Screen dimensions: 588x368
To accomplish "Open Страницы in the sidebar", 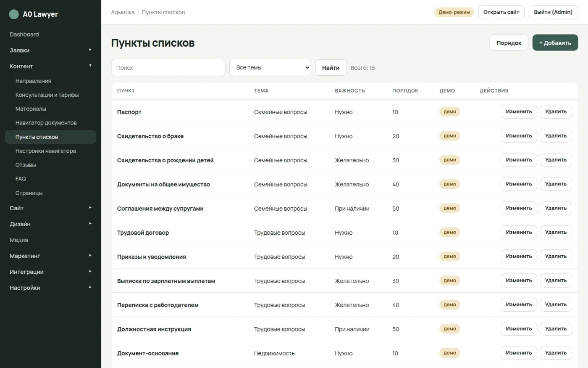I will coord(50,193).
